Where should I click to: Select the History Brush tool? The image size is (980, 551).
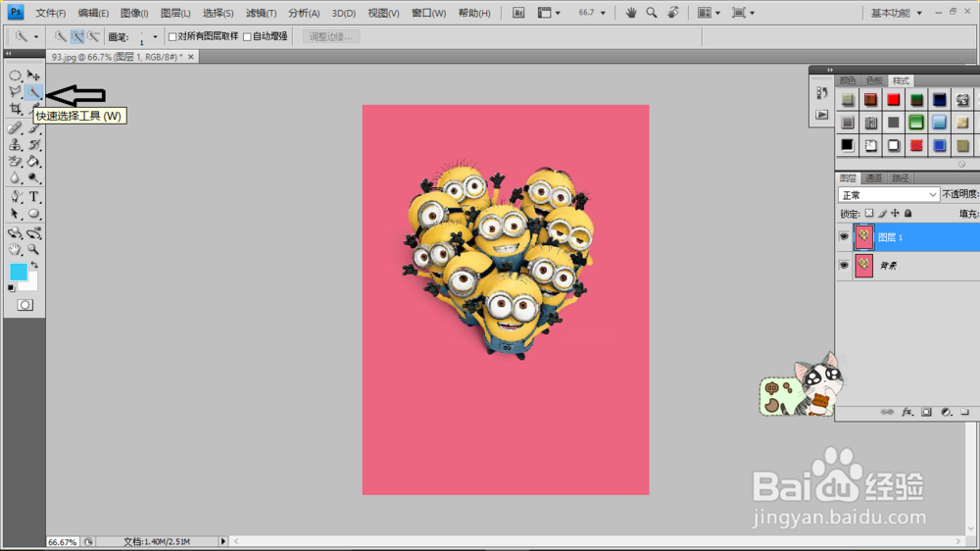click(x=33, y=145)
